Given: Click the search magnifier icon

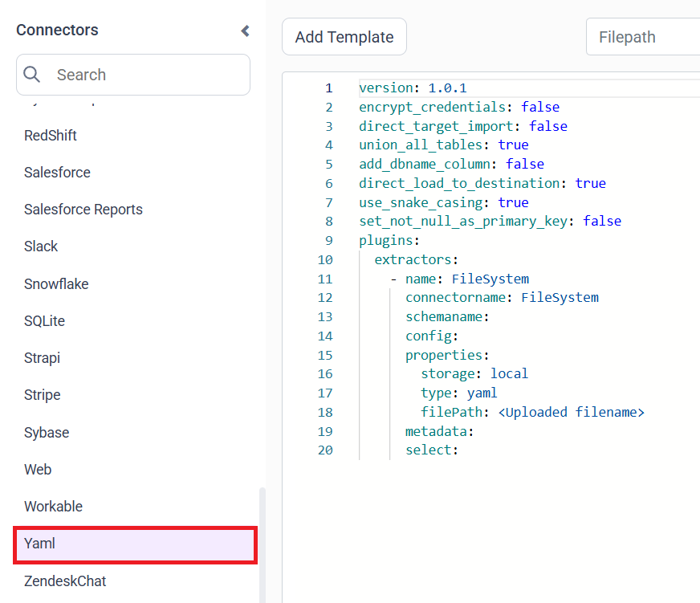Looking at the screenshot, I should click(x=32, y=74).
